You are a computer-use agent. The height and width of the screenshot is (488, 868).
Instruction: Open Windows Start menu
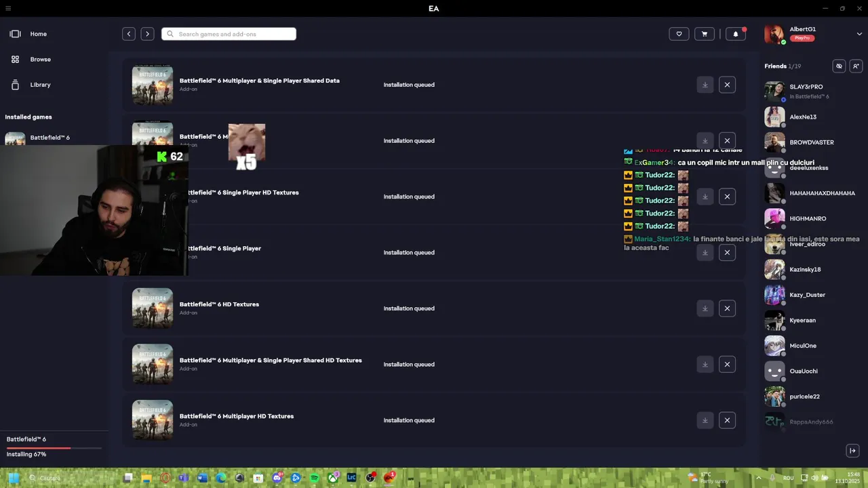click(13, 478)
